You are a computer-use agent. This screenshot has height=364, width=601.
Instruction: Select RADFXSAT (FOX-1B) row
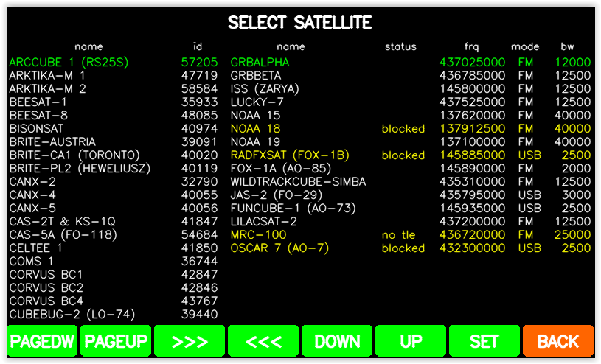pos(411,155)
